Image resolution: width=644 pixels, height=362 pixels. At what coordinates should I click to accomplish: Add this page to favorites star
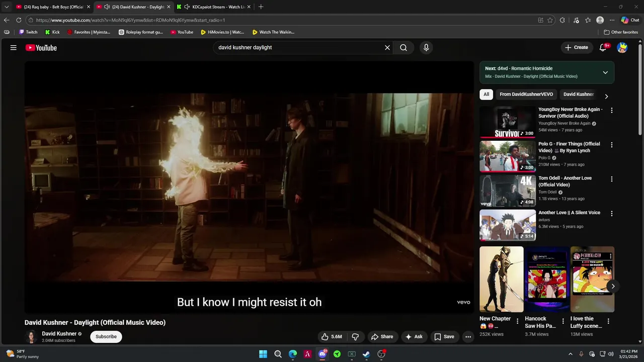(550, 20)
